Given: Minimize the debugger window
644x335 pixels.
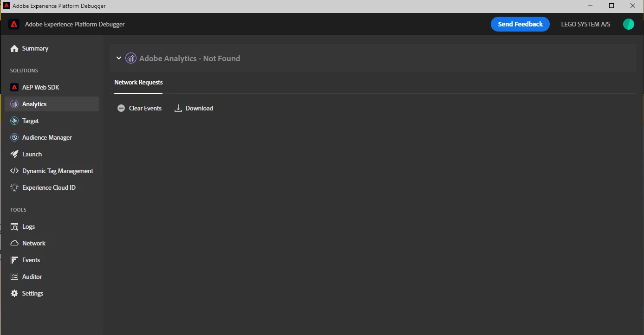Looking at the screenshot, I should pyautogui.click(x=590, y=6).
